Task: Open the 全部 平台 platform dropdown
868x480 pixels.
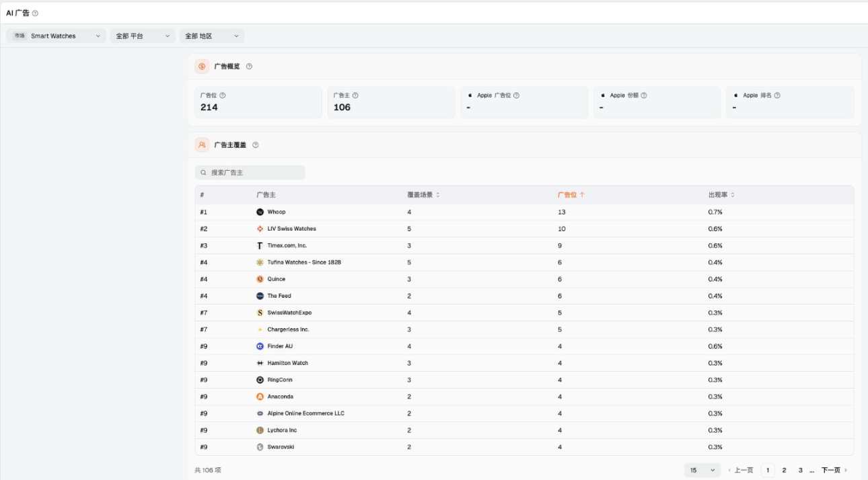Action: (143, 36)
